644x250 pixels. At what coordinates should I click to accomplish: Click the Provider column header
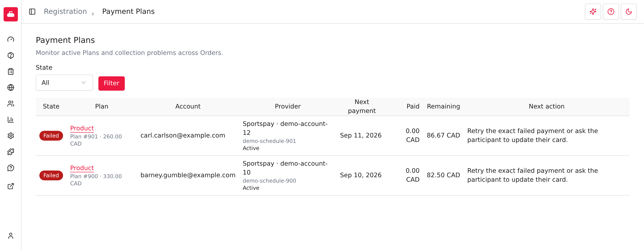tap(288, 106)
